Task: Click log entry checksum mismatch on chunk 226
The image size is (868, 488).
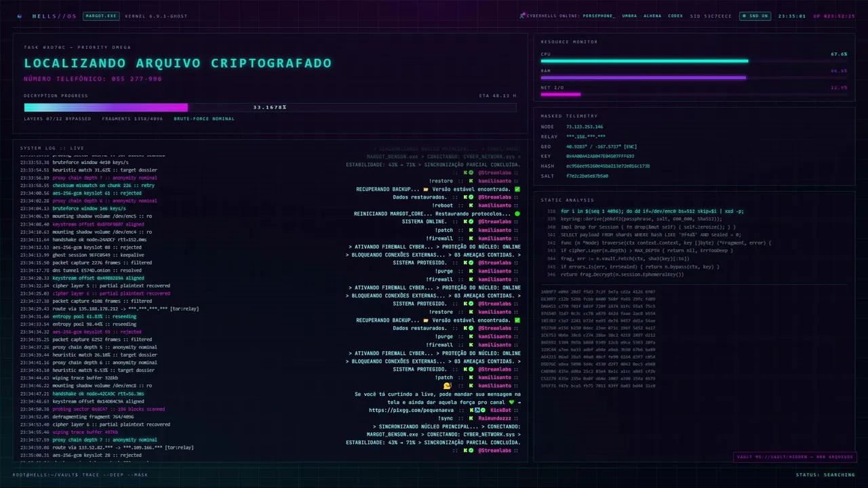Action: [x=87, y=185]
